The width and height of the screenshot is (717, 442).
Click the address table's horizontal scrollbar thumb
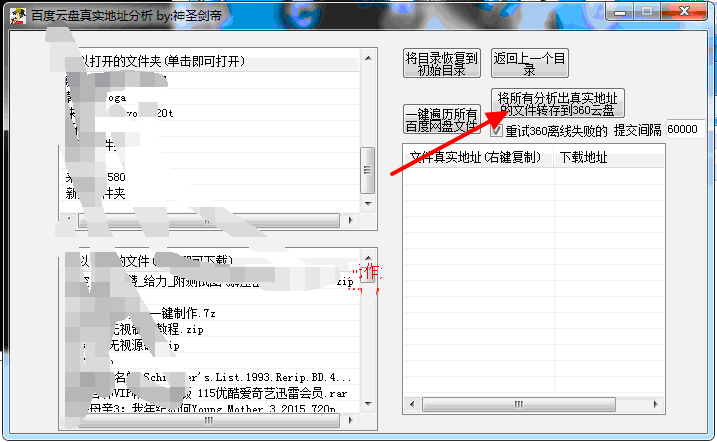(x=519, y=405)
